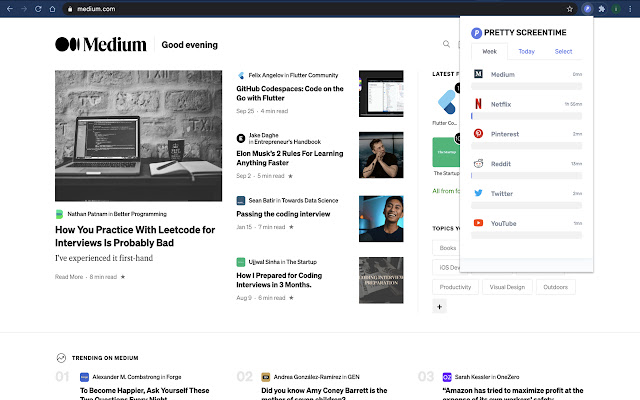Click Better Programming publication link
The image size is (640, 400).
pos(140,214)
